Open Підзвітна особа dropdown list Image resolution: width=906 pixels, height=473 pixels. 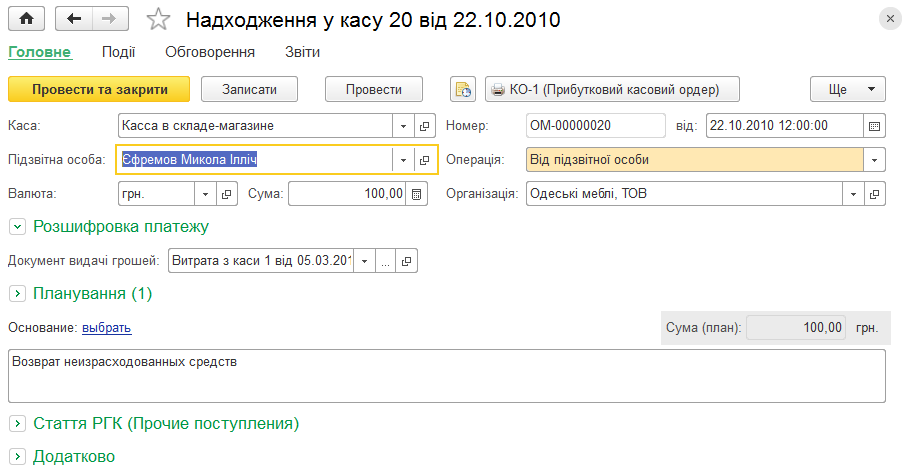click(403, 160)
